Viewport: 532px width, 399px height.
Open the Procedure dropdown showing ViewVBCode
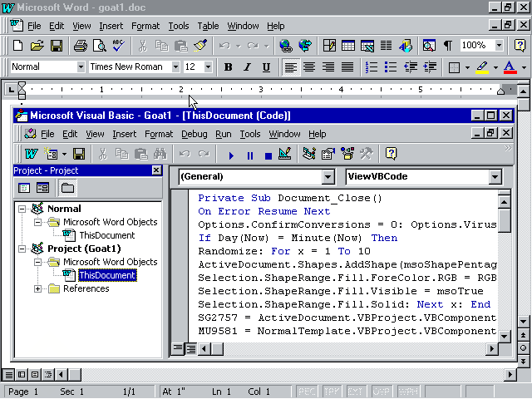(495, 177)
